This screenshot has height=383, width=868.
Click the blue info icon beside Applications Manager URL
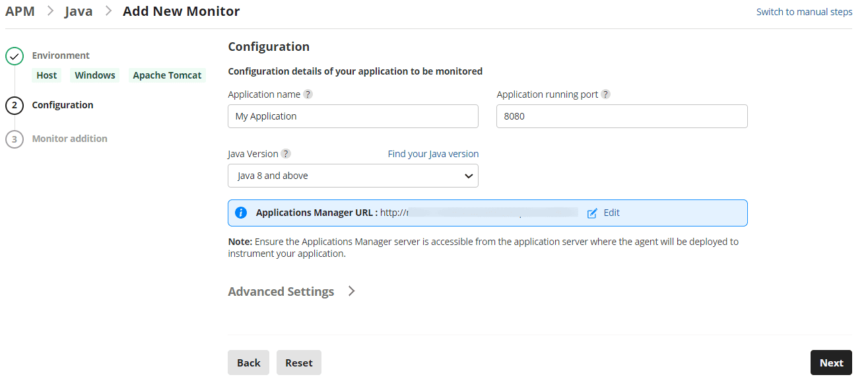tap(241, 213)
